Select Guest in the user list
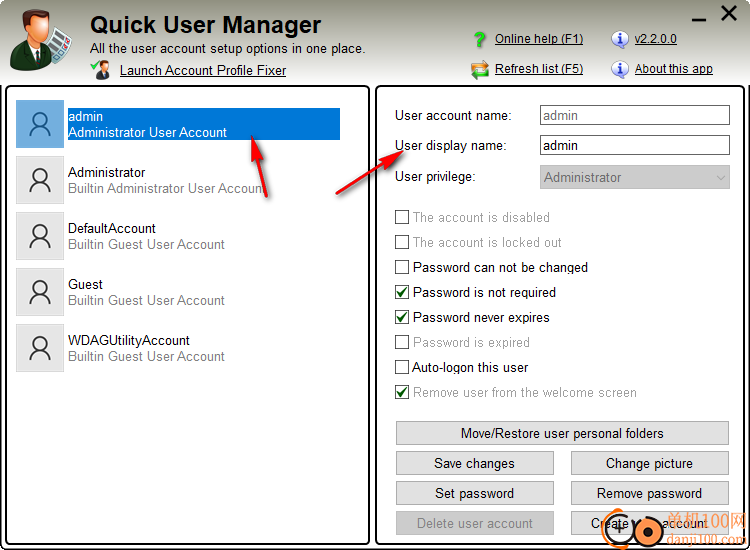This screenshot has width=750, height=550. [x=85, y=284]
